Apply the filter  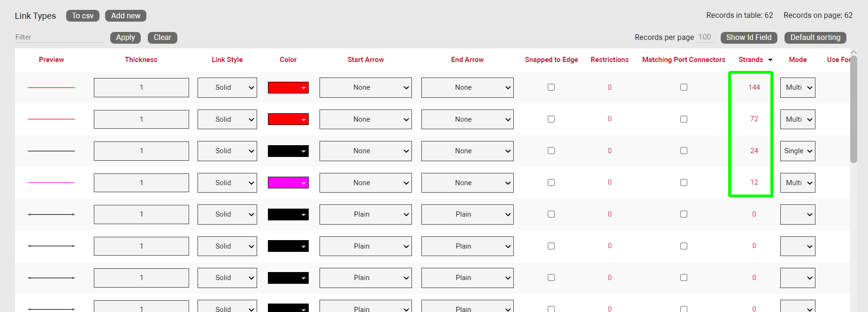125,38
